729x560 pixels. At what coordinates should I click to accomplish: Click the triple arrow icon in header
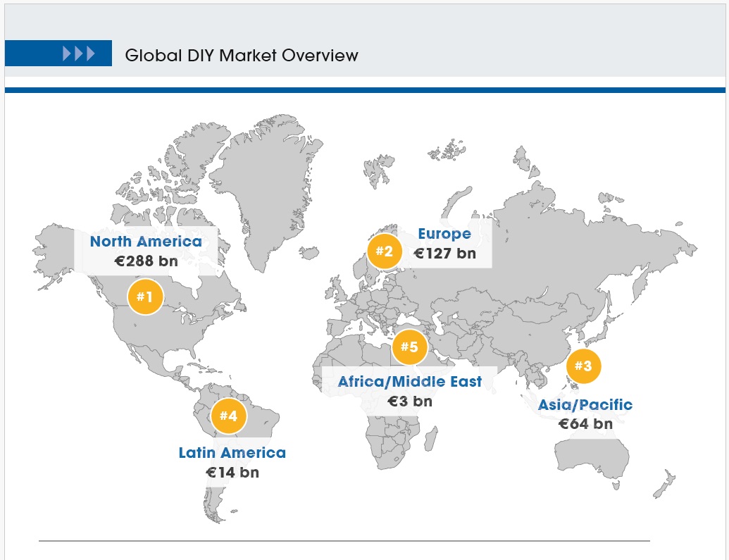tap(78, 54)
